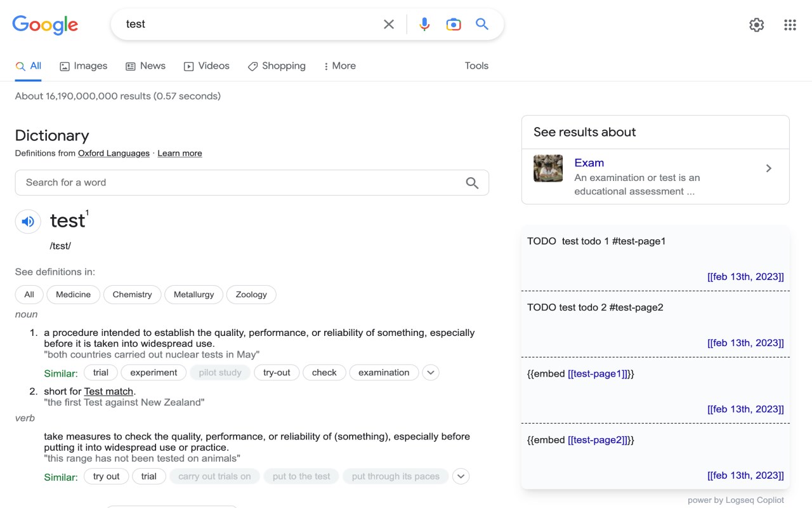Switch to the News tab
812x508 pixels.
tap(145, 66)
